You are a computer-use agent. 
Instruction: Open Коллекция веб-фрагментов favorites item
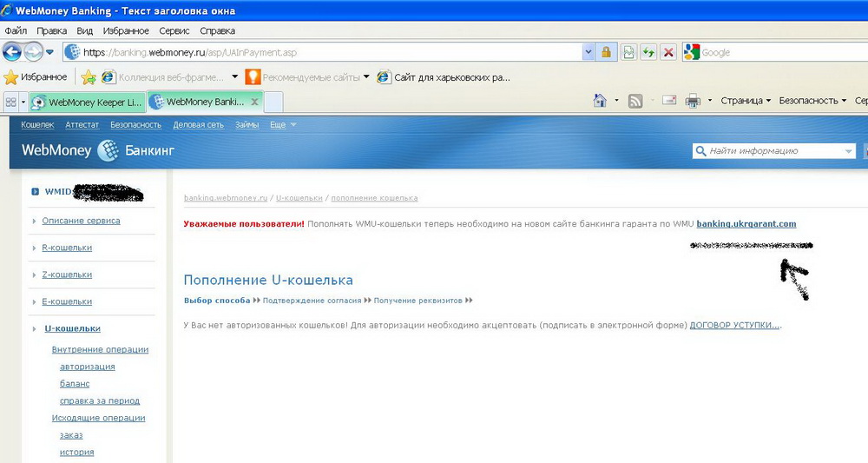tap(163, 77)
